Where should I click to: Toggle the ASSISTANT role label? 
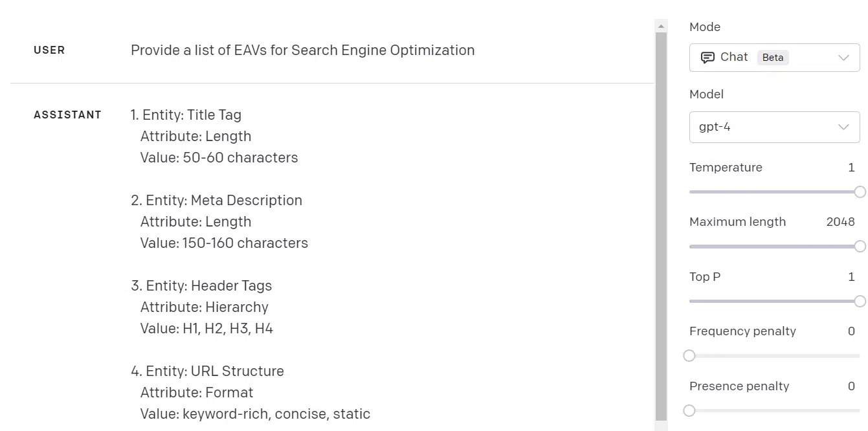[67, 115]
